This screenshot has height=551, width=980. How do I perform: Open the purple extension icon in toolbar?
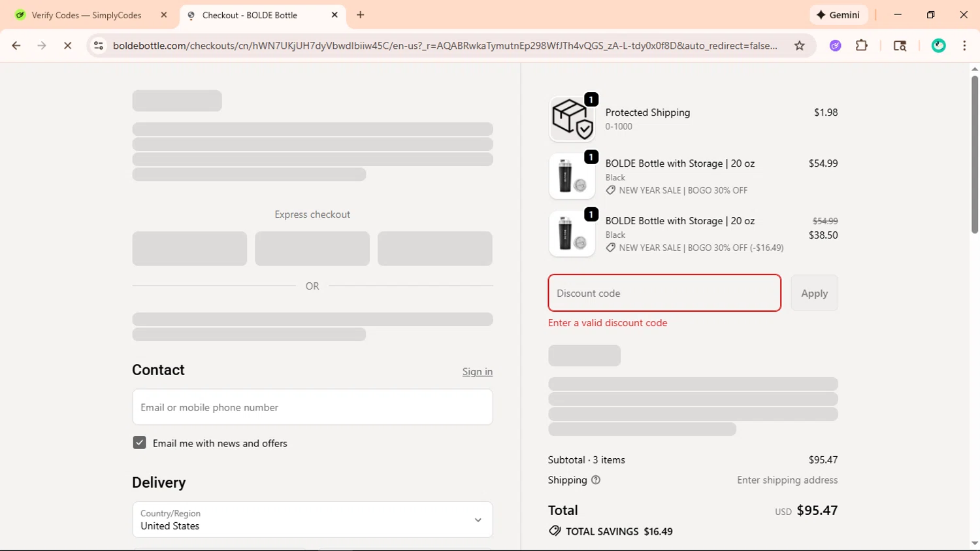[835, 46]
